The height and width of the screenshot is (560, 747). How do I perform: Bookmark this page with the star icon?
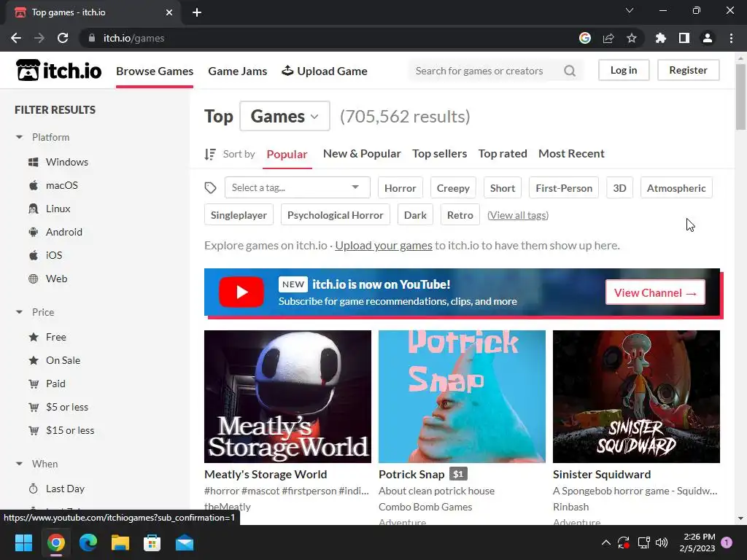point(632,38)
